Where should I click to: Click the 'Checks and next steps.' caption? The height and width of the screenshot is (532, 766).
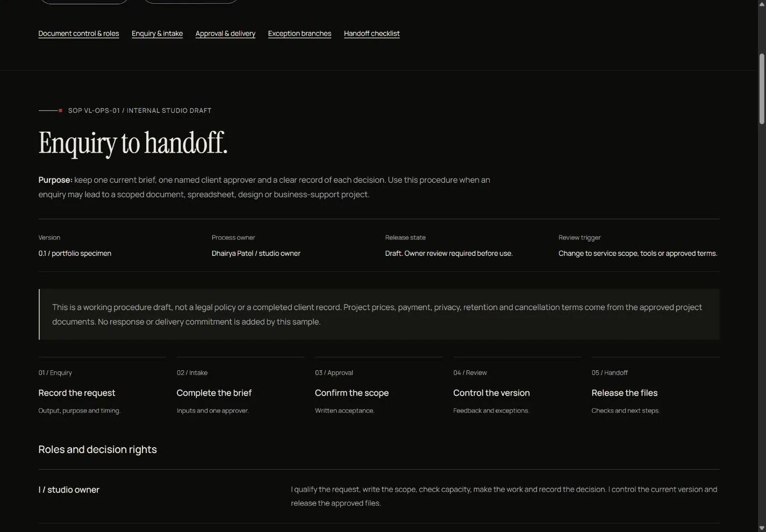click(x=626, y=411)
